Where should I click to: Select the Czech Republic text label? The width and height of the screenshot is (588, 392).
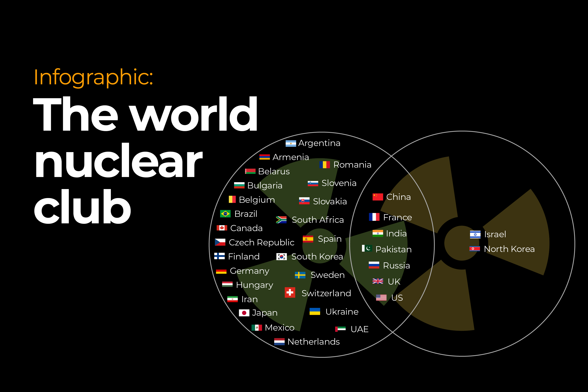261,242
